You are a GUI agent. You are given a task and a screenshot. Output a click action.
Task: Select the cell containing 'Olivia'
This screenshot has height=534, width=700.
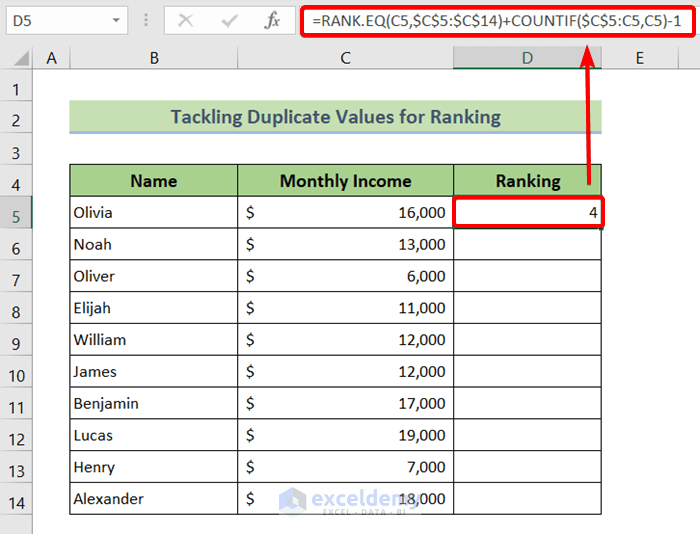click(154, 212)
